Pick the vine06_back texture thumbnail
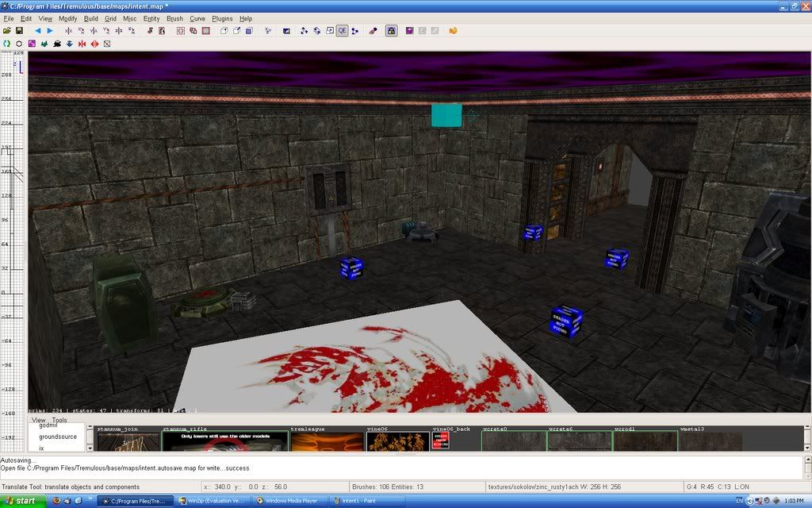 pos(441,438)
